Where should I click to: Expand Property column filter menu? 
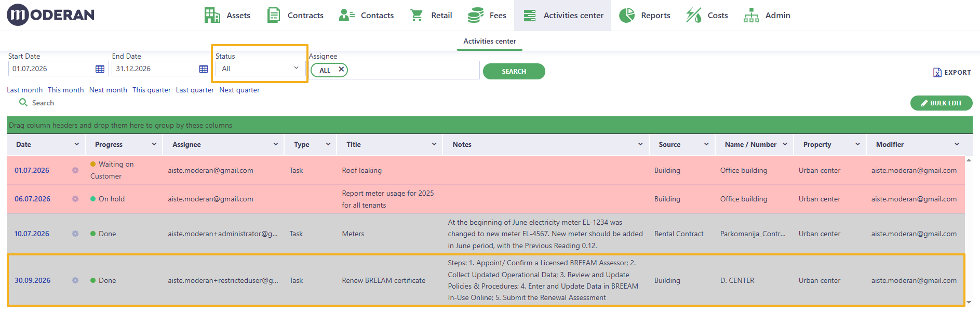click(857, 144)
